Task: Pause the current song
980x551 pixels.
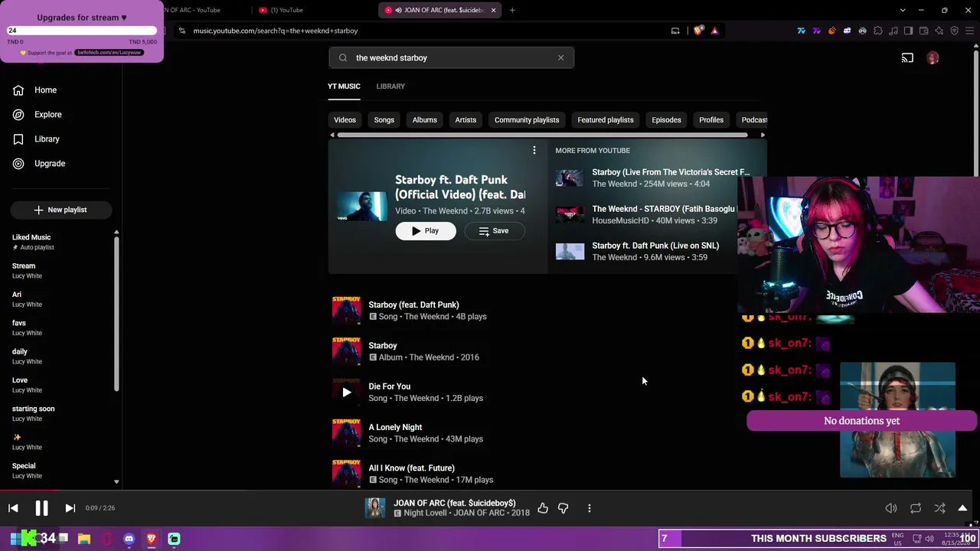Action: (41, 508)
